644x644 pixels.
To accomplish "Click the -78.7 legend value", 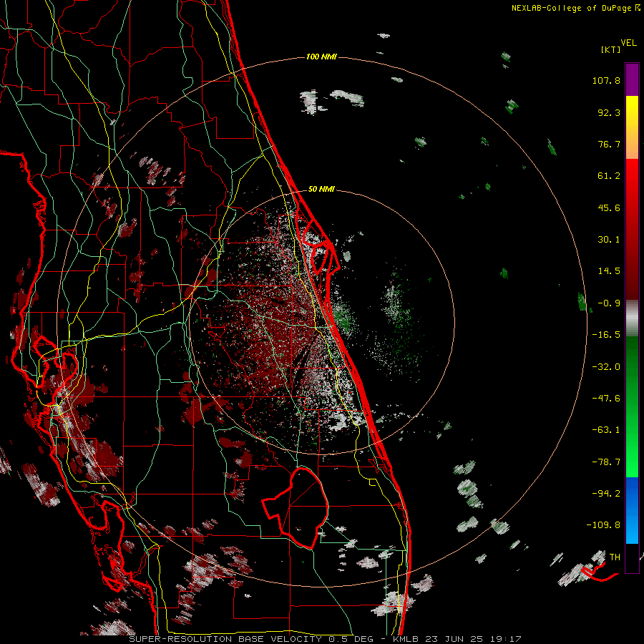I will pyautogui.click(x=606, y=462).
